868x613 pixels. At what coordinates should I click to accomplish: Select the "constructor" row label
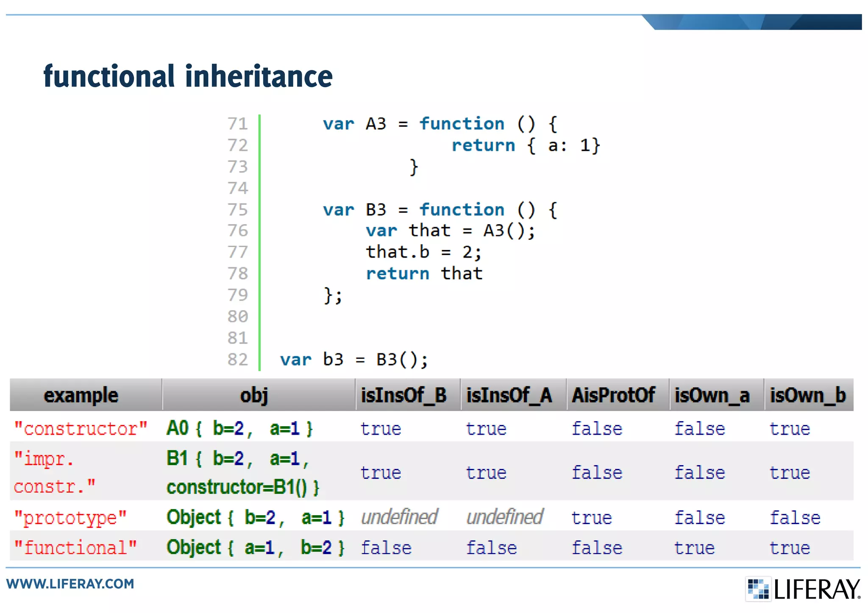[x=81, y=429]
